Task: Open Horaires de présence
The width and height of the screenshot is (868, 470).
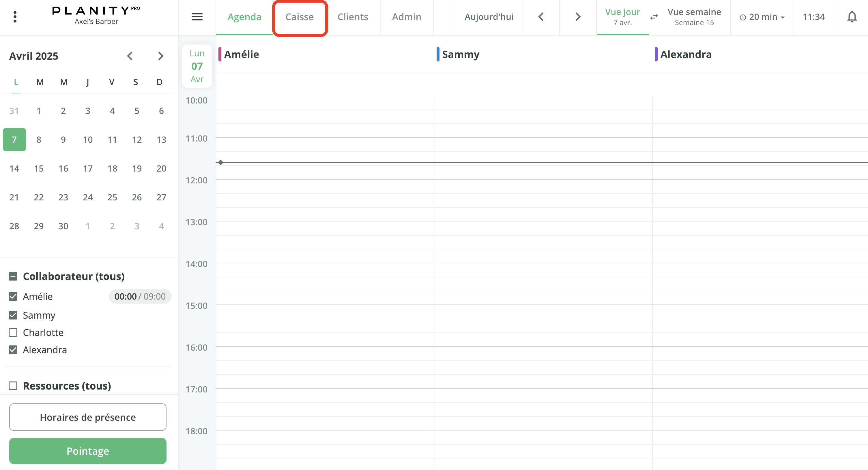Action: click(88, 417)
